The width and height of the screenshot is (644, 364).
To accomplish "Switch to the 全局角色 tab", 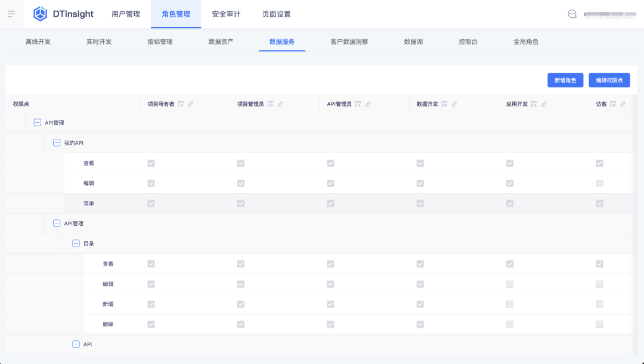I will pos(525,42).
